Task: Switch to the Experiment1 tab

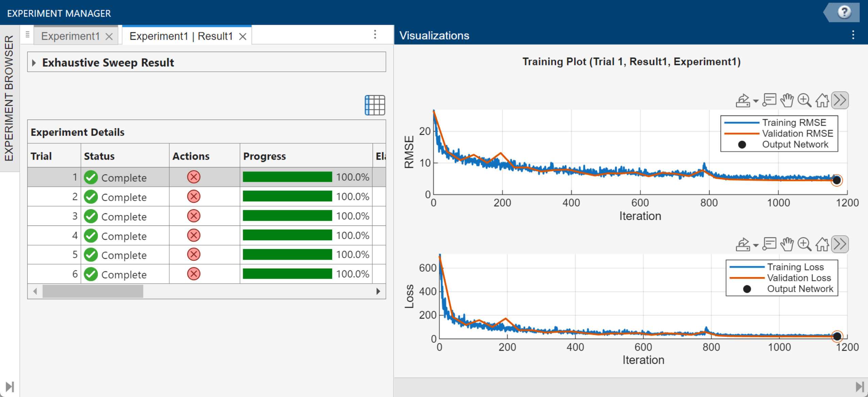Action: coord(70,36)
